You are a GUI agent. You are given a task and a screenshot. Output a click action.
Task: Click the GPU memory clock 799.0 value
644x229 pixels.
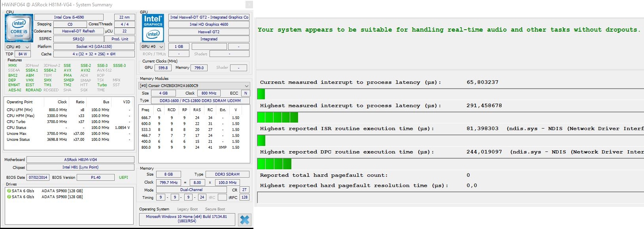pyautogui.click(x=199, y=68)
